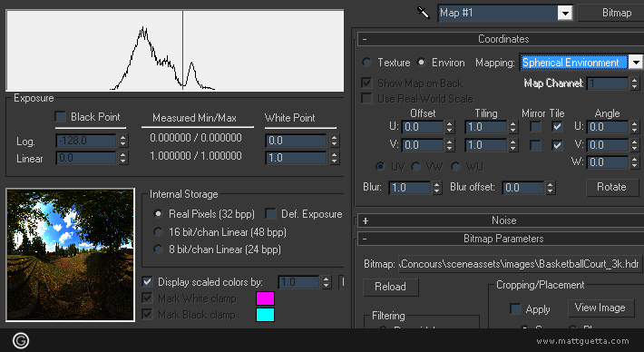Pick map with the eyedropper icon
The width and height of the screenshot is (644, 352).
tap(423, 13)
